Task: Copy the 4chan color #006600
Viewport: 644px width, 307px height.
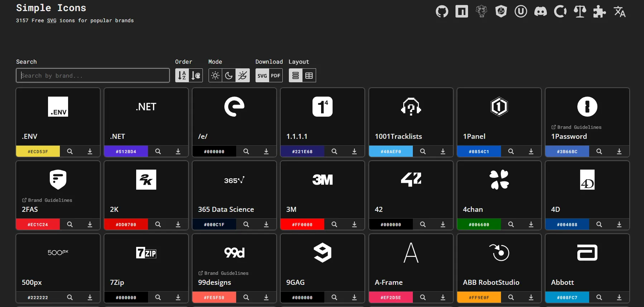Action: click(x=479, y=224)
